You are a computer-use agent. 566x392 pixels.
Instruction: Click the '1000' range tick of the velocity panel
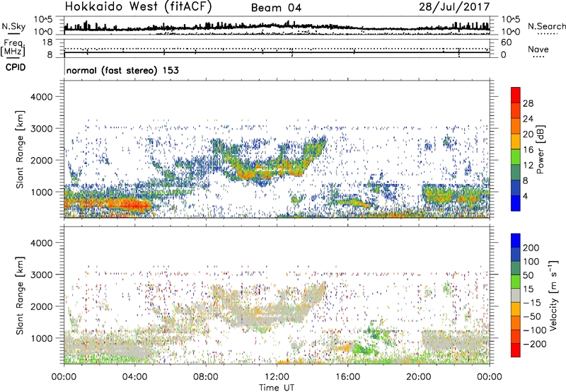(41, 338)
